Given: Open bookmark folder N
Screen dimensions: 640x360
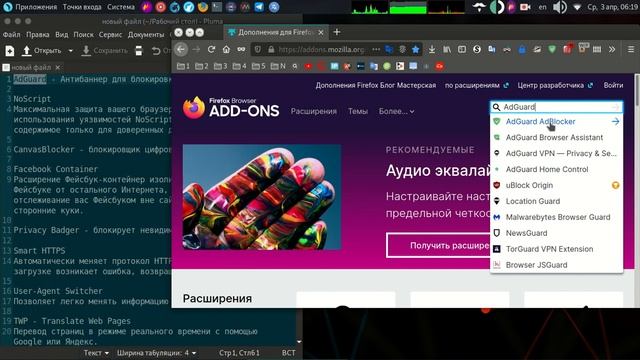Looking at the screenshot, I should tap(278, 66).
